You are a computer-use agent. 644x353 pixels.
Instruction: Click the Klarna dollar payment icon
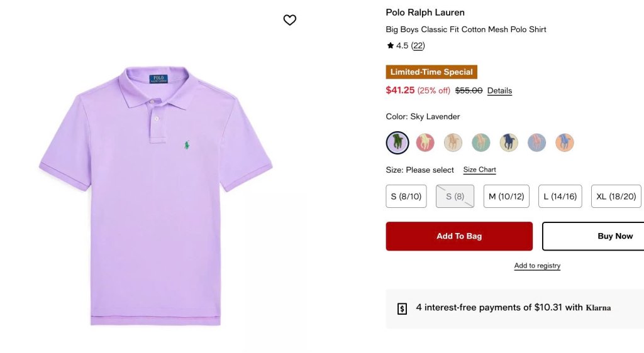(x=402, y=309)
